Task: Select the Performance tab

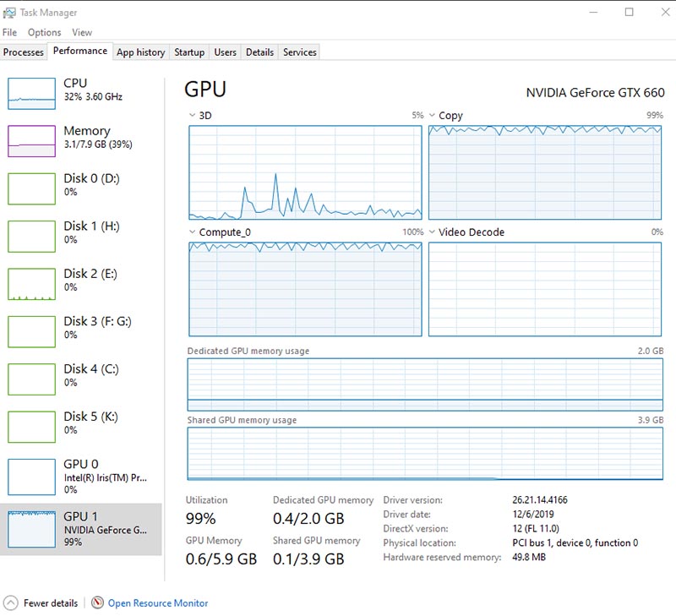Action: [80, 51]
